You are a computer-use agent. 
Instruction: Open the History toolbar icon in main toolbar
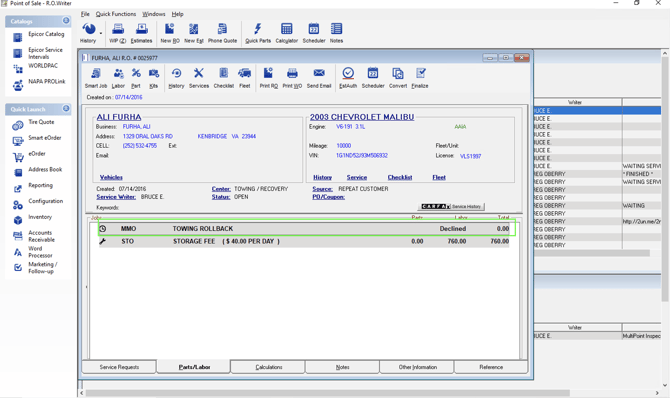[88, 33]
